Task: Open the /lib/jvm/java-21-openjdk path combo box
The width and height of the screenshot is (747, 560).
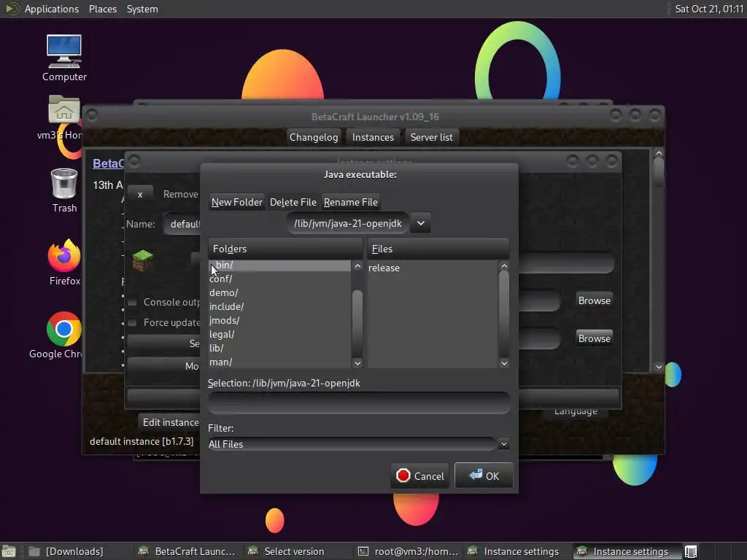Action: coord(348,223)
